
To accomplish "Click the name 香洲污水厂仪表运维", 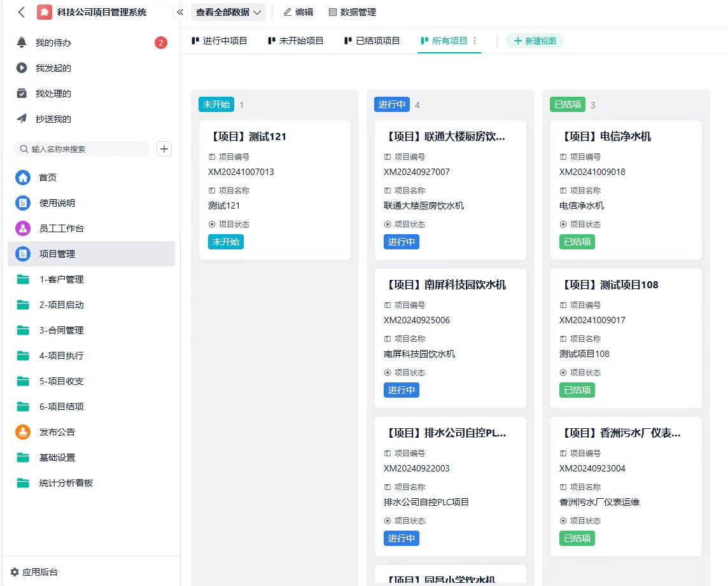I will pos(599,502).
